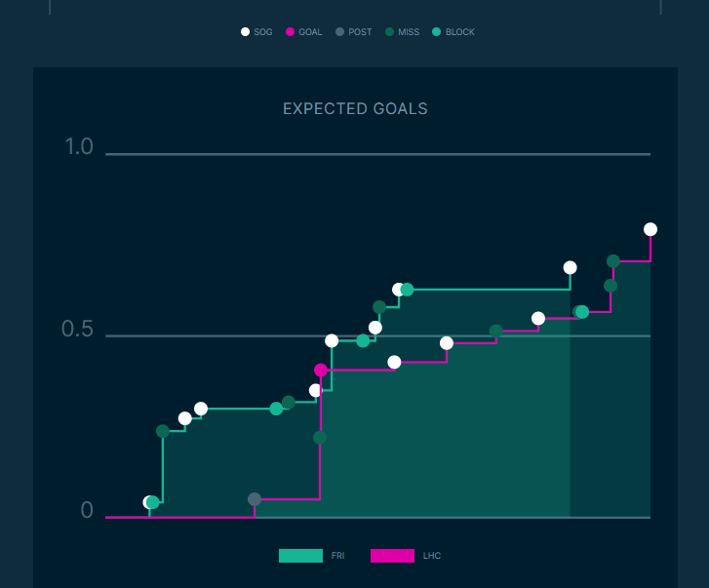This screenshot has height=588, width=709.
Task: Toggle the LHC team series label
Action: [x=432, y=556]
